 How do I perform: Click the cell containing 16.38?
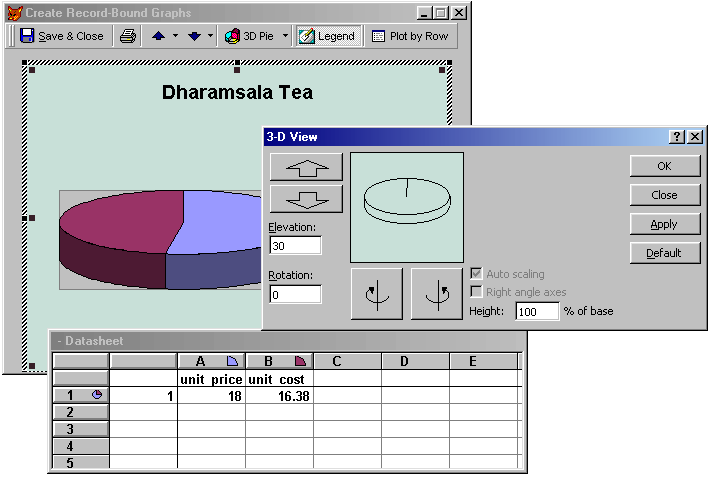coord(279,396)
